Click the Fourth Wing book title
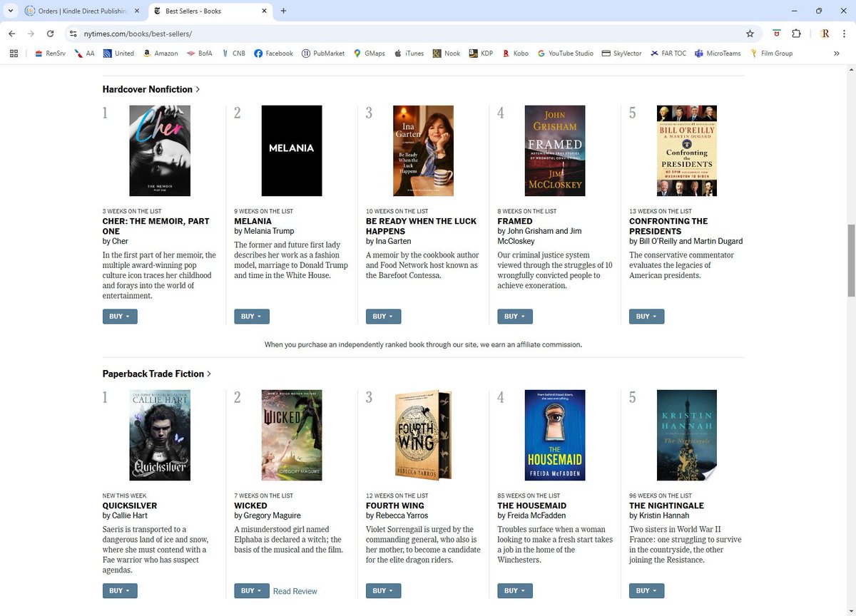 (x=395, y=505)
